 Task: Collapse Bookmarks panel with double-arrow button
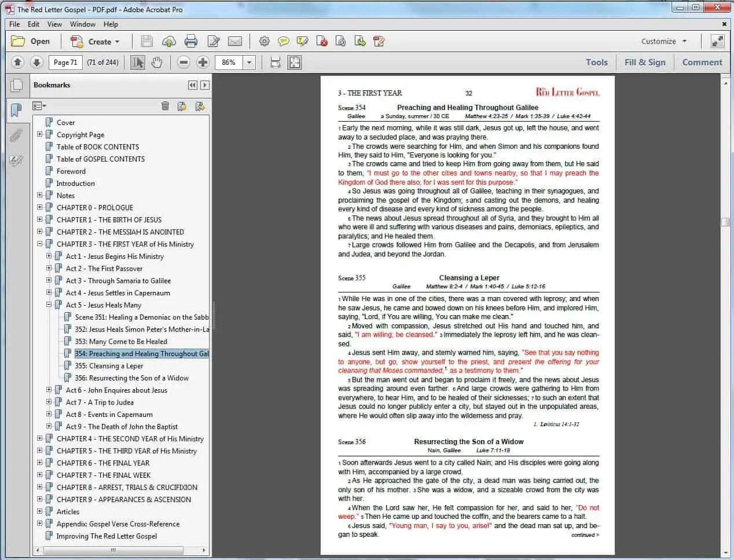[x=193, y=85]
